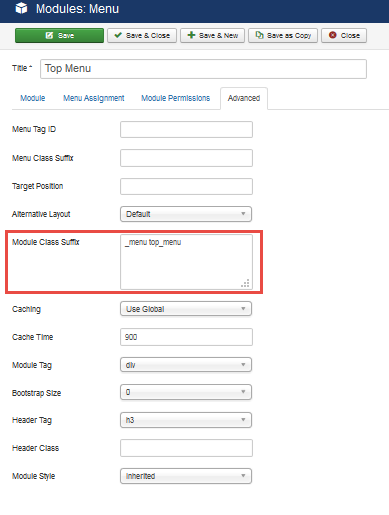Open the Module Style dropdown showing Inherited
This screenshot has width=389, height=515.
pyautogui.click(x=186, y=476)
